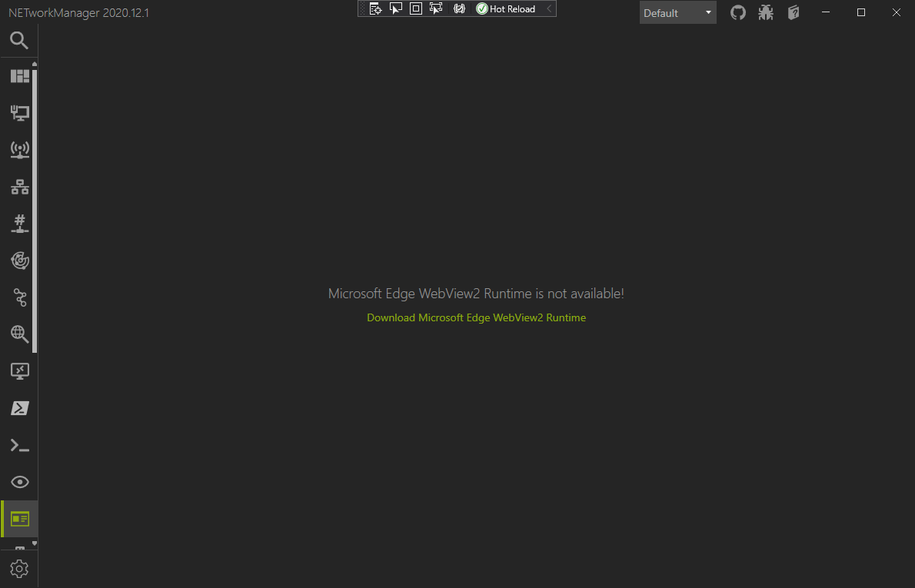Screen dimensions: 915x588
Task: Open the Port Scanner tool
Action: click(19, 224)
